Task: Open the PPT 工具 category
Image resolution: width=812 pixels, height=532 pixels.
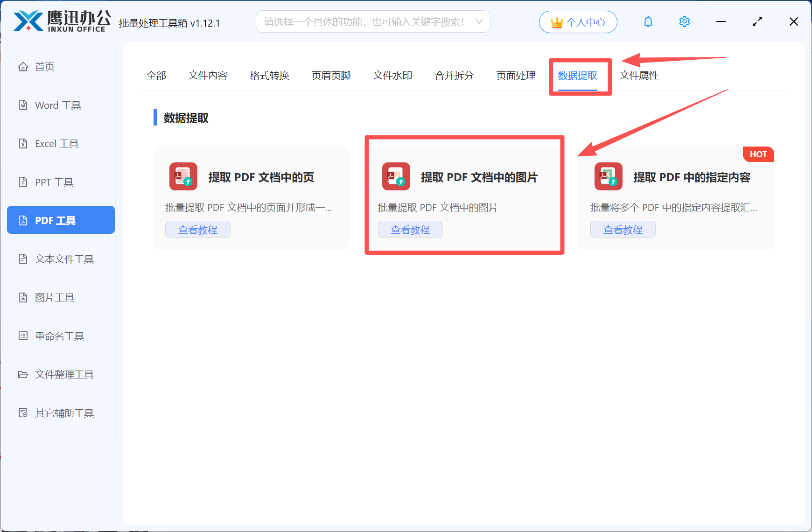Action: 54,182
